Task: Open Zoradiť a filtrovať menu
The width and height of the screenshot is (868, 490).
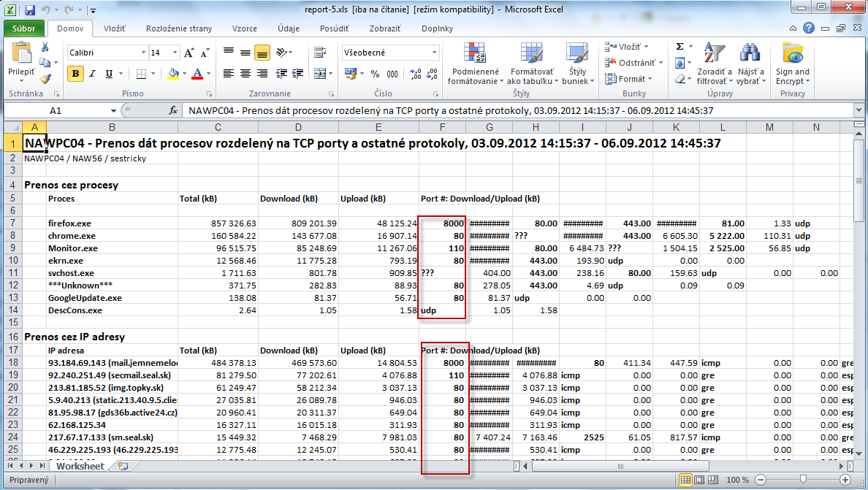Action: (x=714, y=64)
